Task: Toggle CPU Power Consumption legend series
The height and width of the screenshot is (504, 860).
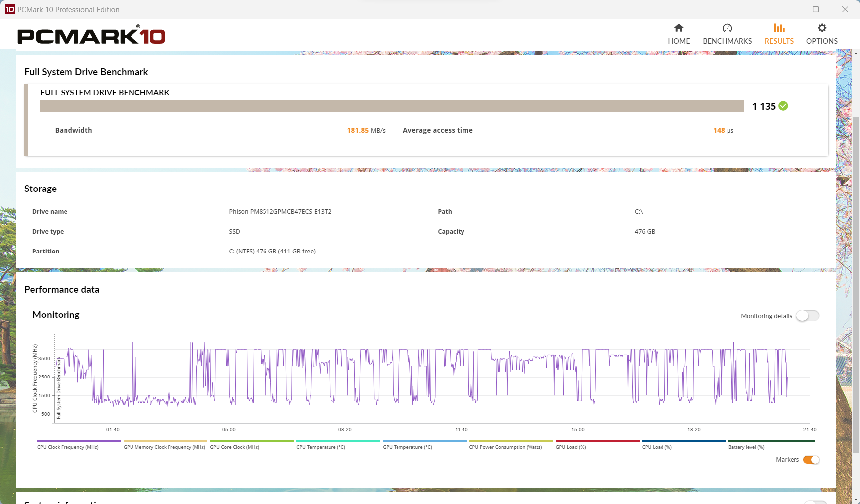Action: point(511,444)
